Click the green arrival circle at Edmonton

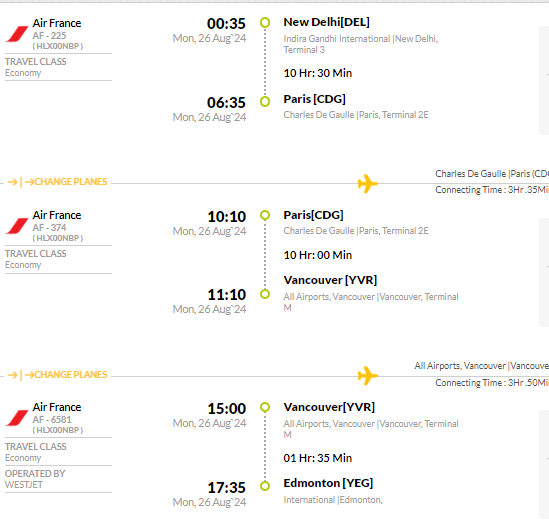click(x=265, y=486)
